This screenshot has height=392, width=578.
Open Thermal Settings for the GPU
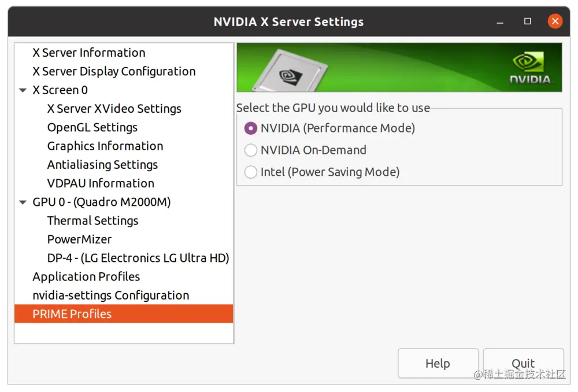(x=92, y=220)
